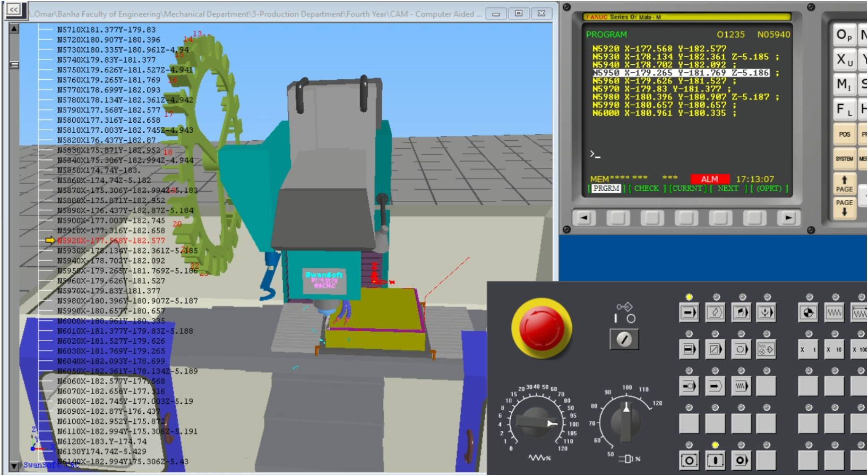Screen dimensions: 868x476
Task: Click soft key below CHECK label
Action: (652, 217)
